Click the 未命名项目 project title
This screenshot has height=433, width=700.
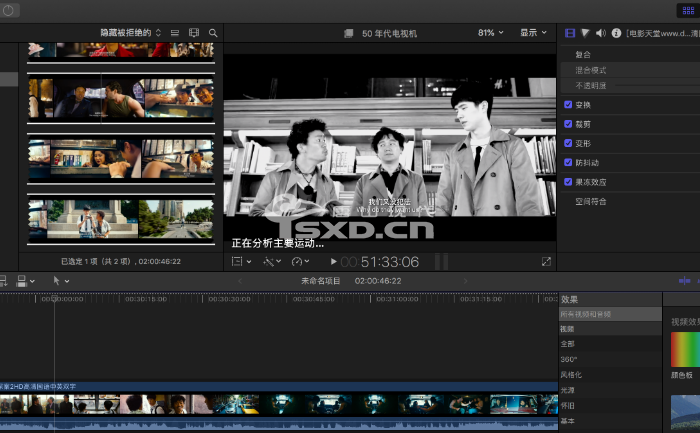(321, 281)
